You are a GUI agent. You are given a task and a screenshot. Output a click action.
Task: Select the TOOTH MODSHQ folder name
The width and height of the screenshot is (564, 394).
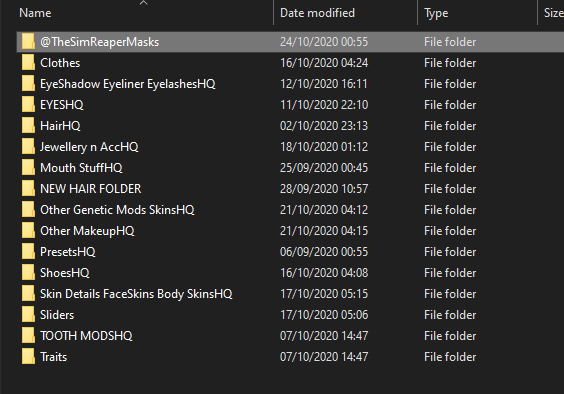[x=86, y=336]
